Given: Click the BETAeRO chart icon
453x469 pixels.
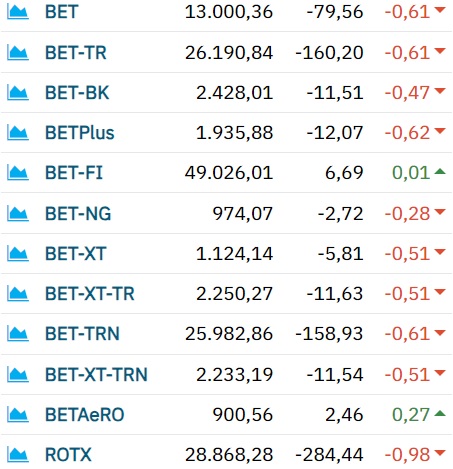Looking at the screenshot, I should [x=18, y=415].
